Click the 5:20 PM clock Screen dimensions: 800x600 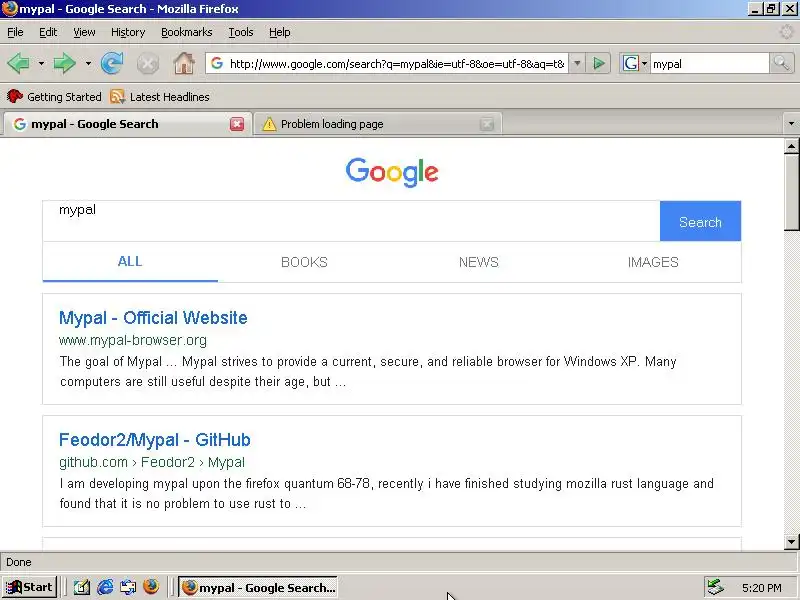click(x=762, y=588)
